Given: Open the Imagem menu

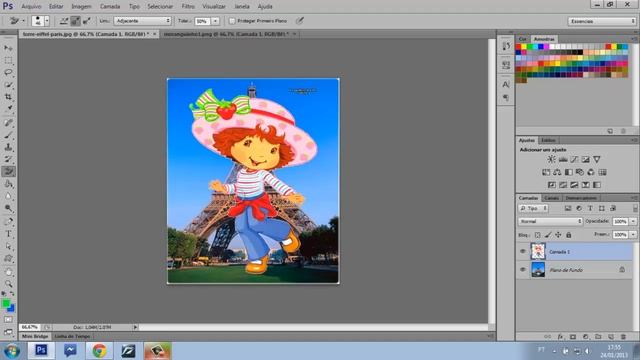Looking at the screenshot, I should [82, 7].
